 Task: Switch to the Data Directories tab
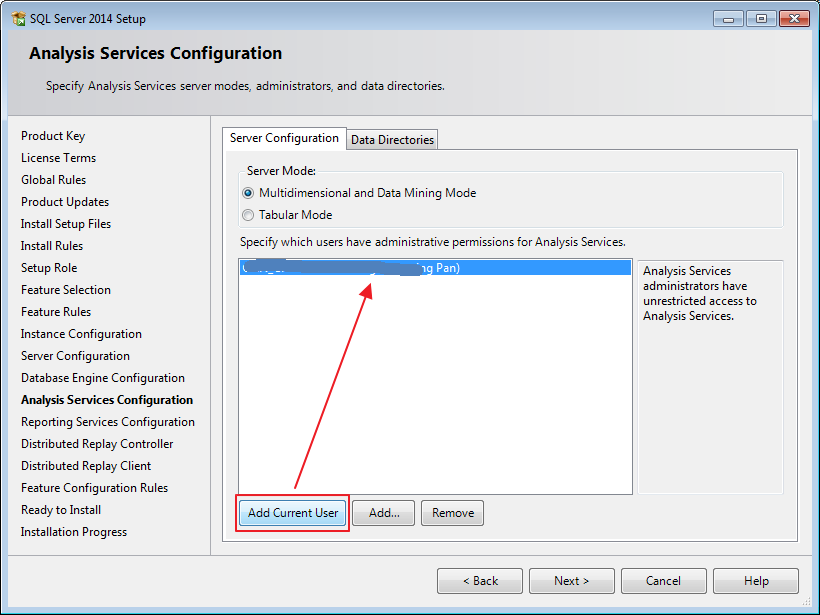point(392,140)
